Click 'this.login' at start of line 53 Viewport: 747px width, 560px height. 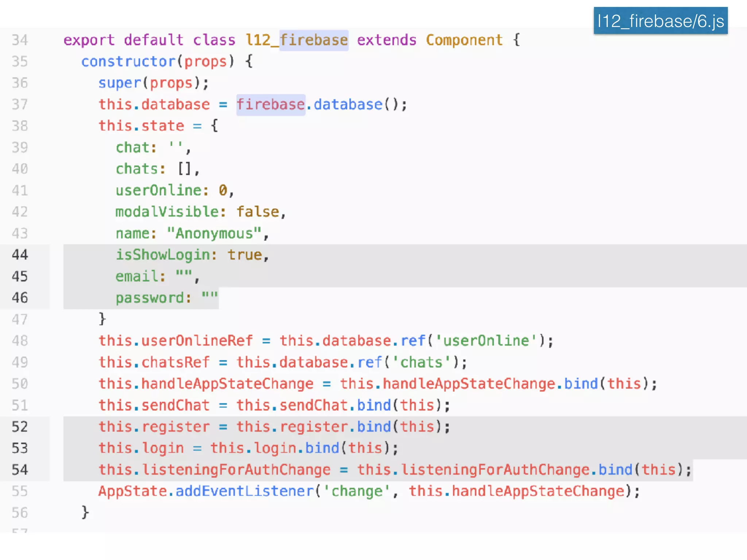pyautogui.click(x=141, y=448)
